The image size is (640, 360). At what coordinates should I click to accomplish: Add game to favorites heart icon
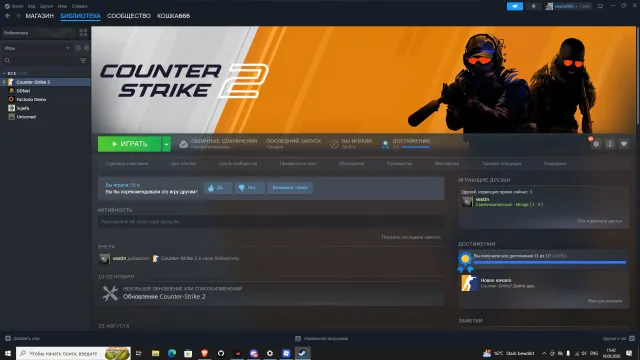(624, 144)
